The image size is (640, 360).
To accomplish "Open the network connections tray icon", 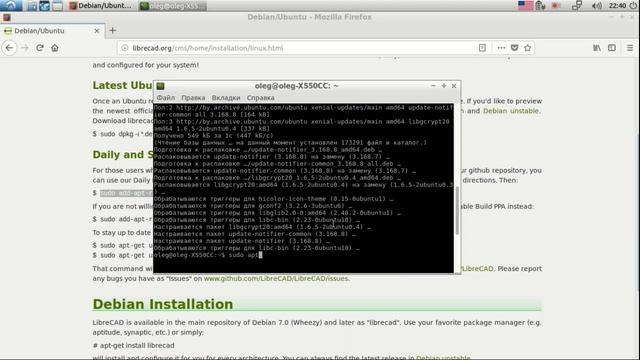I will [x=577, y=5].
